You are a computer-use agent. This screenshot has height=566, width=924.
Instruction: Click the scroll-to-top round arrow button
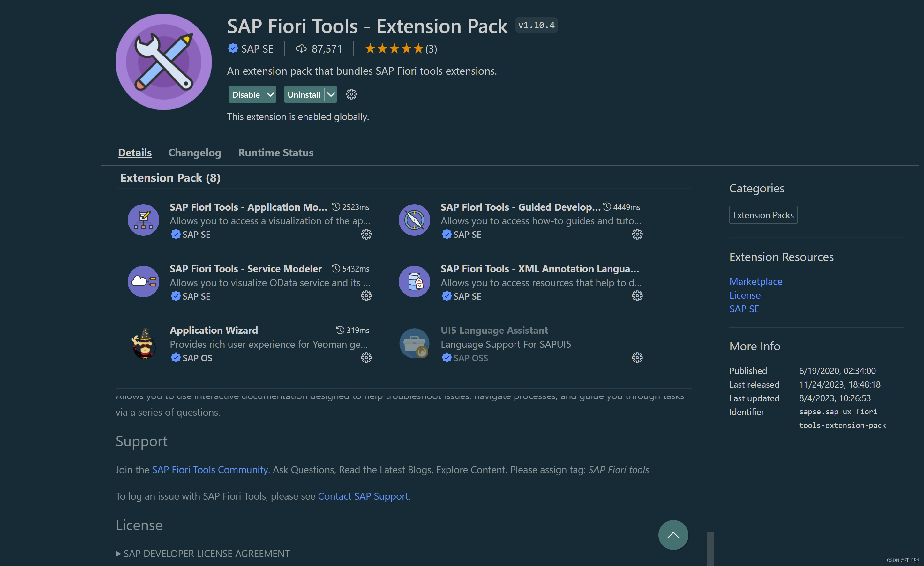[x=673, y=535]
